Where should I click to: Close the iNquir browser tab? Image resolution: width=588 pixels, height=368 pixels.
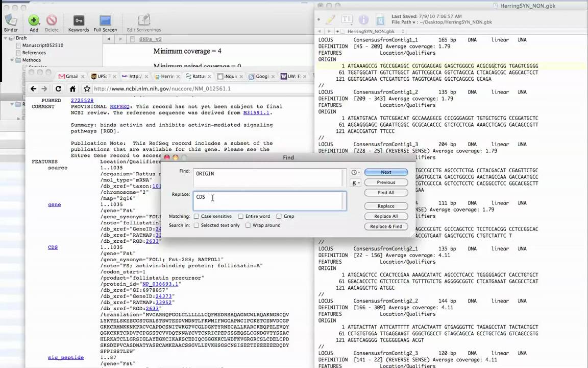coord(241,77)
